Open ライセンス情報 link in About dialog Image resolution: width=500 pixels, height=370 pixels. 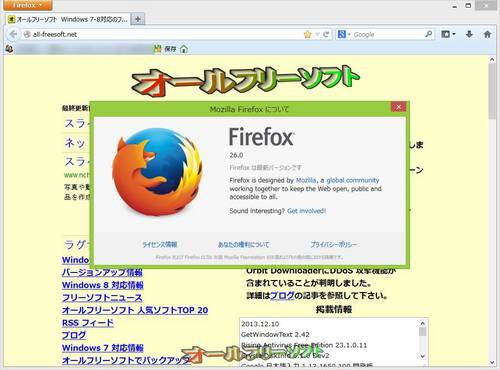pos(160,245)
